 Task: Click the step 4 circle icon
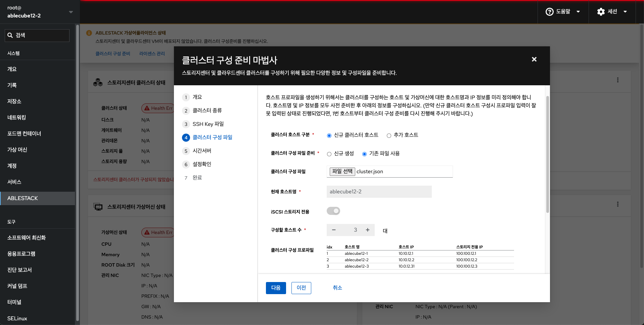pyautogui.click(x=186, y=138)
